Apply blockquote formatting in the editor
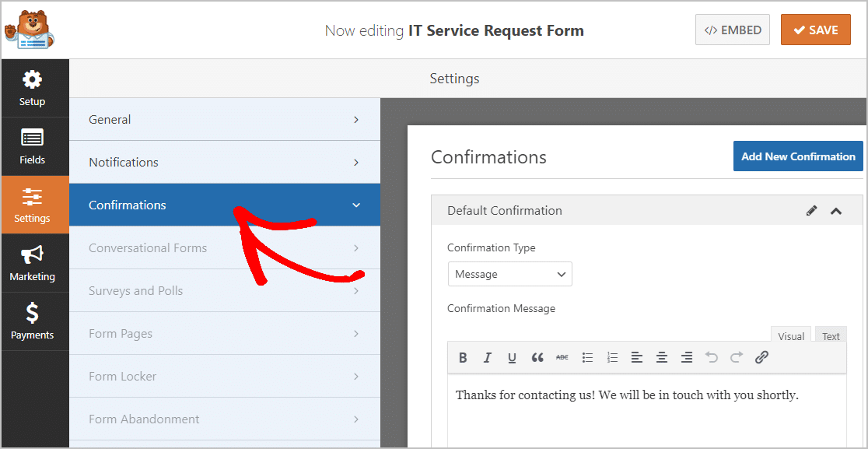This screenshot has width=868, height=449. click(537, 357)
